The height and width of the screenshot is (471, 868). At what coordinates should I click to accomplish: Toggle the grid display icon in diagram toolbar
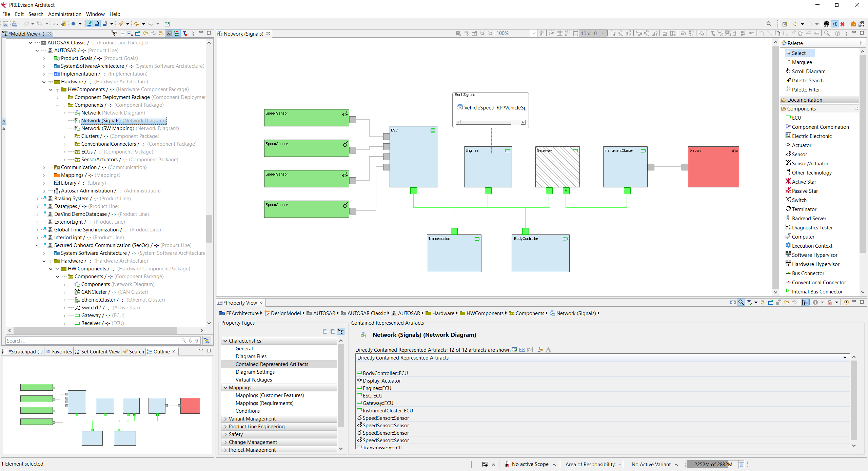[x=559, y=33]
